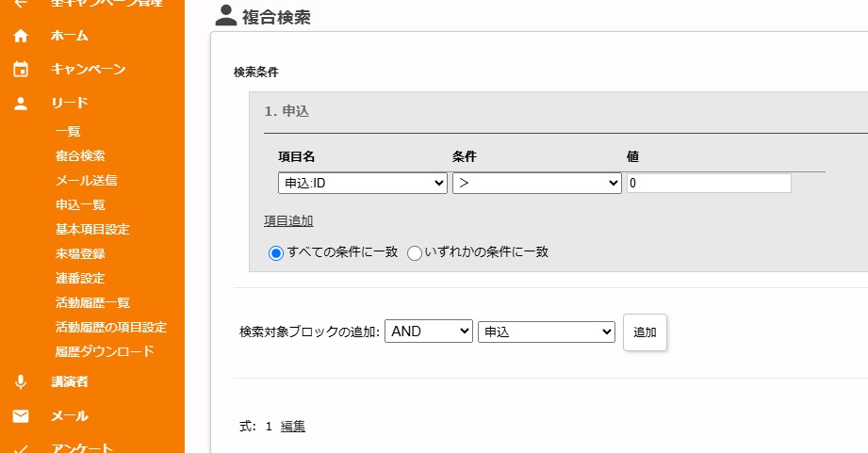Click the back arrow icon at sidebar top
The height and width of the screenshot is (453, 868).
pyautogui.click(x=21, y=4)
